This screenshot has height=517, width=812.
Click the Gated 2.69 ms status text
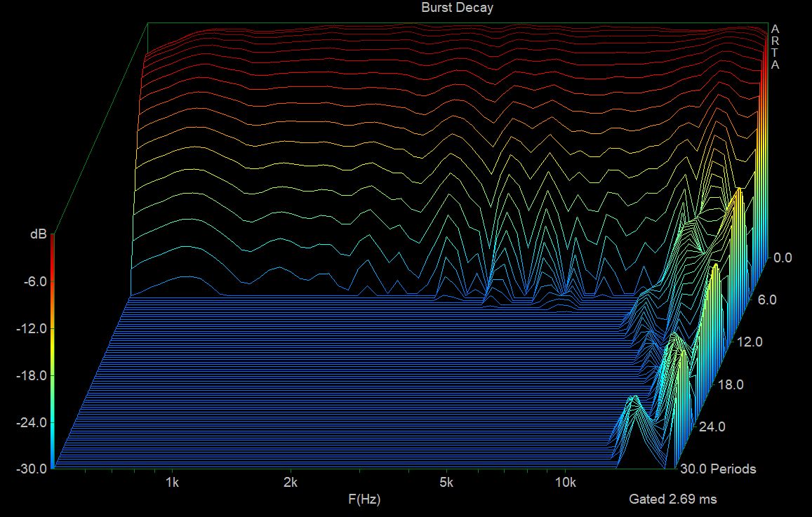coord(672,499)
